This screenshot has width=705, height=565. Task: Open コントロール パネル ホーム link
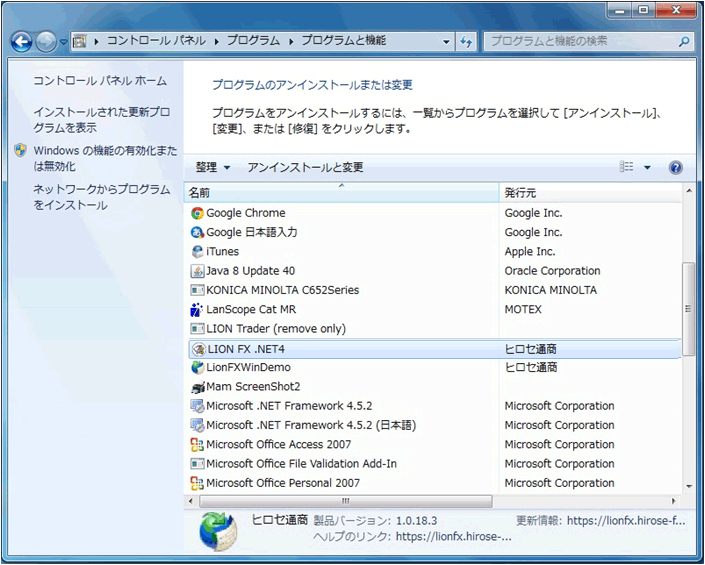(100, 81)
